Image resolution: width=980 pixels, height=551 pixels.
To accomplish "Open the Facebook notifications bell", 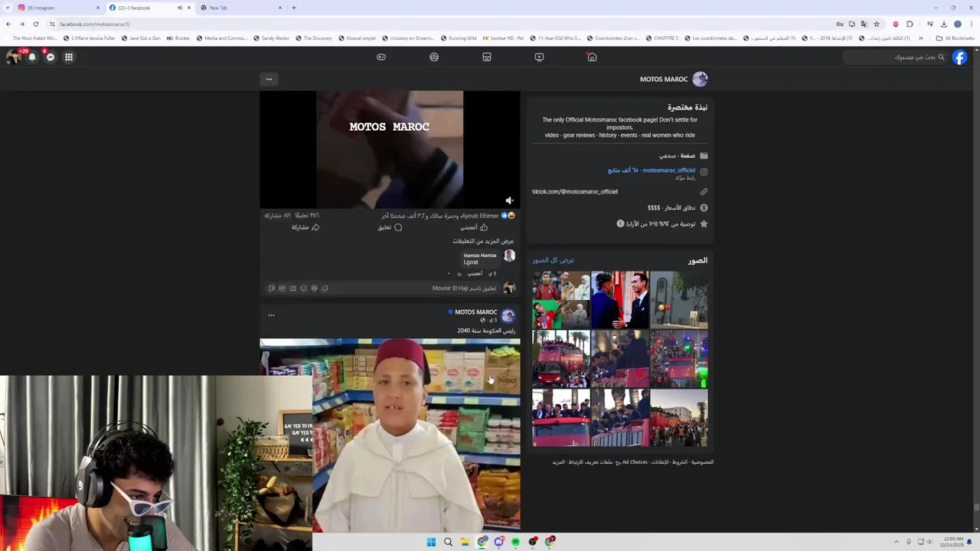I will tap(32, 57).
